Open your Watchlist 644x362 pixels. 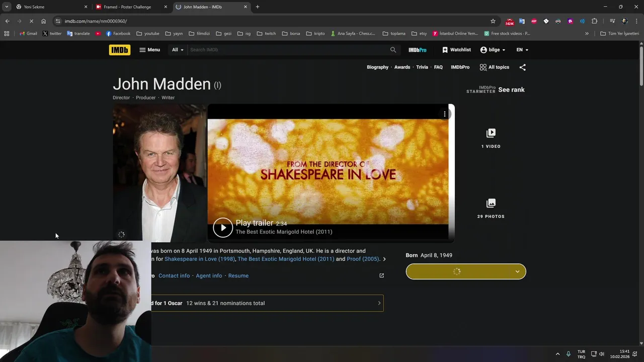click(456, 50)
